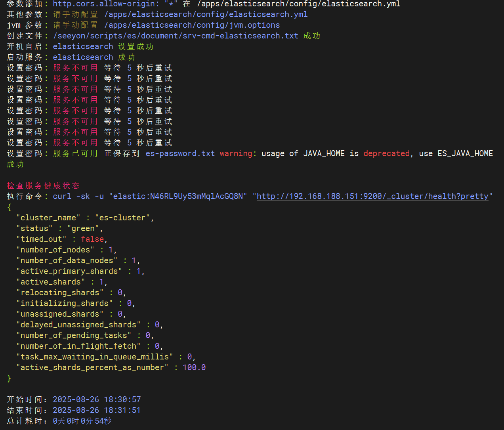Click the "active_shards_percent_as_number" key

tap(92, 367)
